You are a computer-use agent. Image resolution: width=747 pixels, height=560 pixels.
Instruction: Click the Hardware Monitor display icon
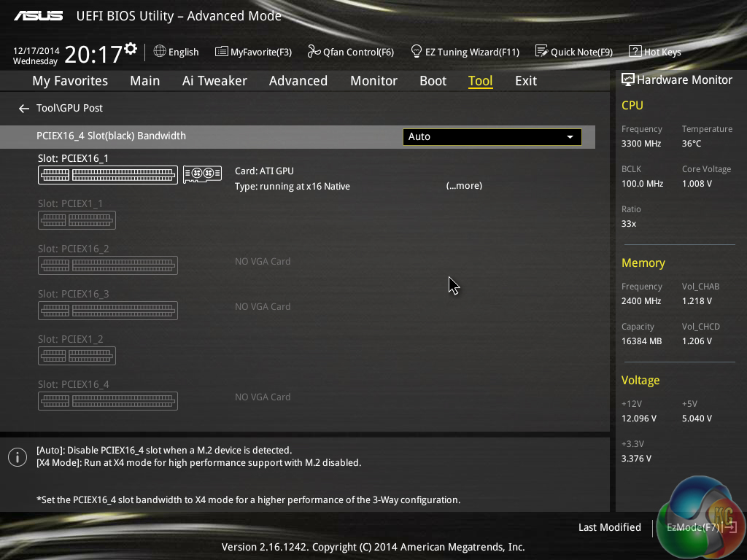click(x=628, y=79)
